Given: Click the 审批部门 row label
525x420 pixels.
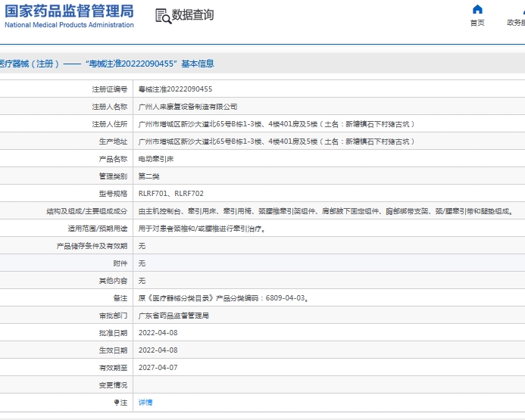Looking at the screenshot, I should coord(113,316).
